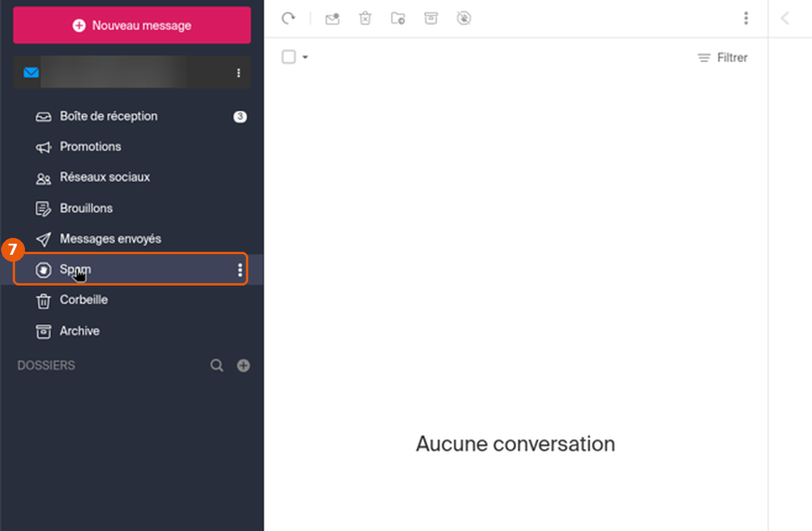Mark messages unread with the envelope icon
The width and height of the screenshot is (812, 531).
[x=332, y=19]
